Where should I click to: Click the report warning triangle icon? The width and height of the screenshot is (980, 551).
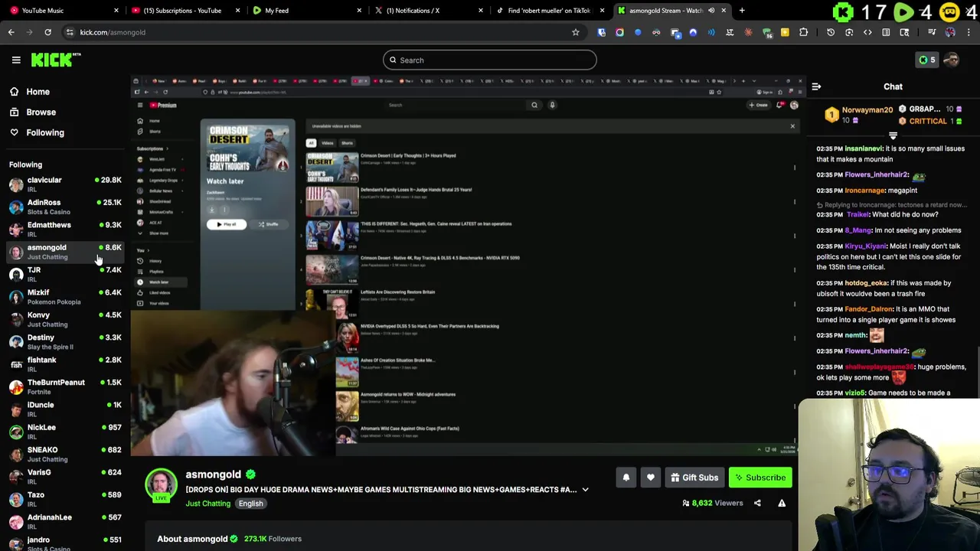pyautogui.click(x=782, y=503)
